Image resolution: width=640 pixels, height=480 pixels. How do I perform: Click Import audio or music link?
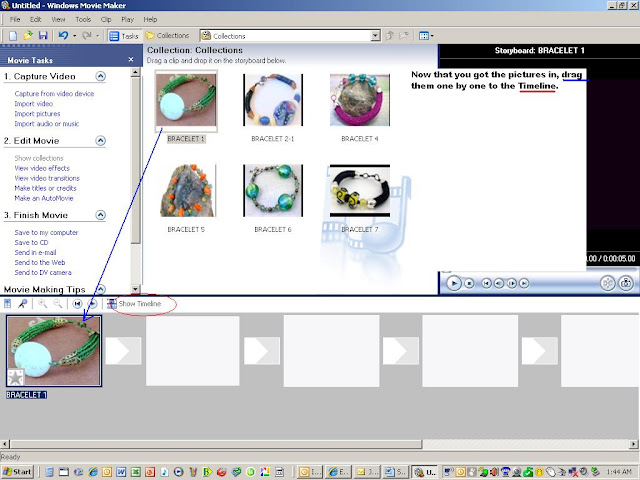click(x=47, y=124)
